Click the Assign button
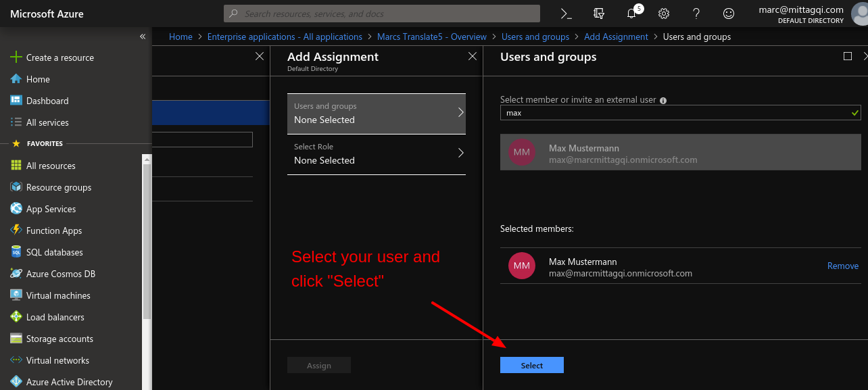This screenshot has height=390, width=868. (x=319, y=365)
